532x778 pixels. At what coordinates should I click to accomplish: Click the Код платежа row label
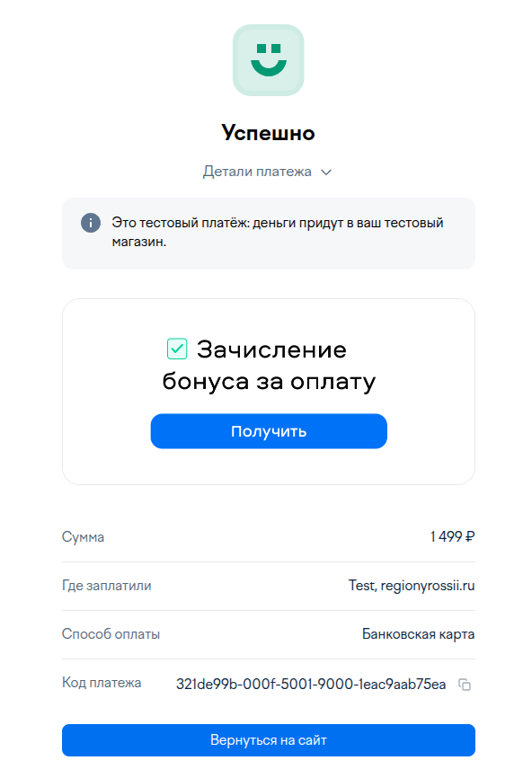(102, 682)
